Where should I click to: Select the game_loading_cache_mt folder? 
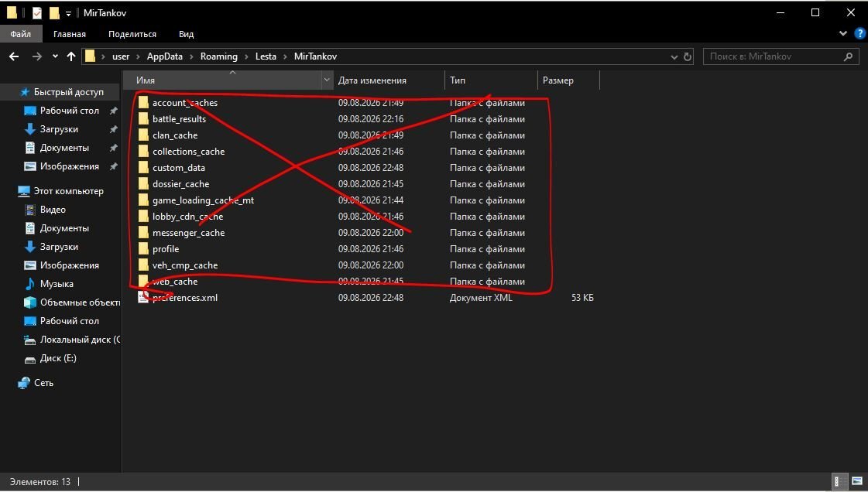203,200
